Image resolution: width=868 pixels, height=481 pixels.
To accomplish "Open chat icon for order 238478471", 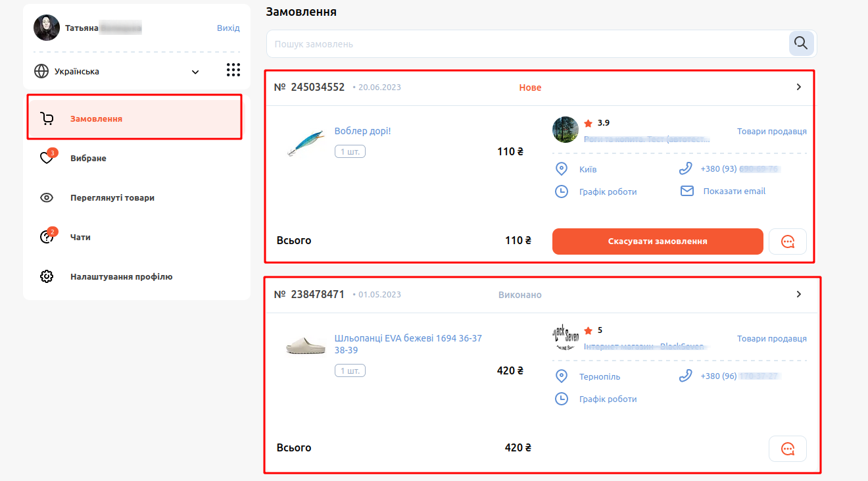I will tap(787, 449).
